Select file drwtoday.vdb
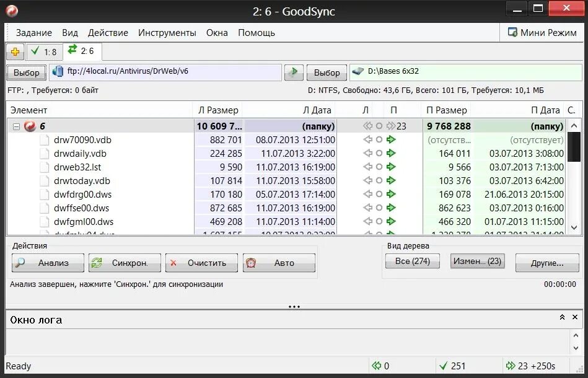 click(x=82, y=181)
